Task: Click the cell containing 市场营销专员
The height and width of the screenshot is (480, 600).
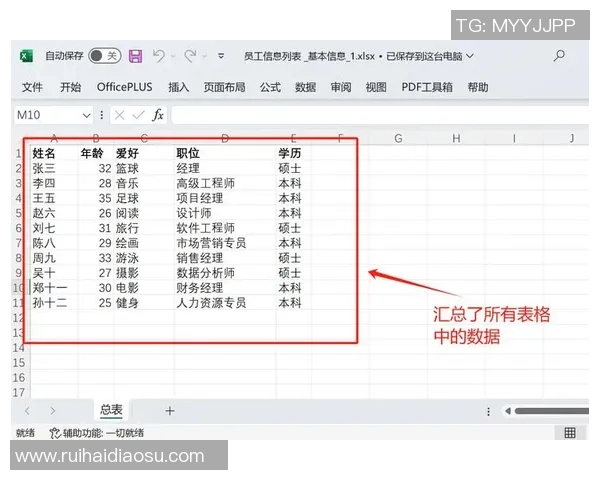Action: click(x=225, y=243)
